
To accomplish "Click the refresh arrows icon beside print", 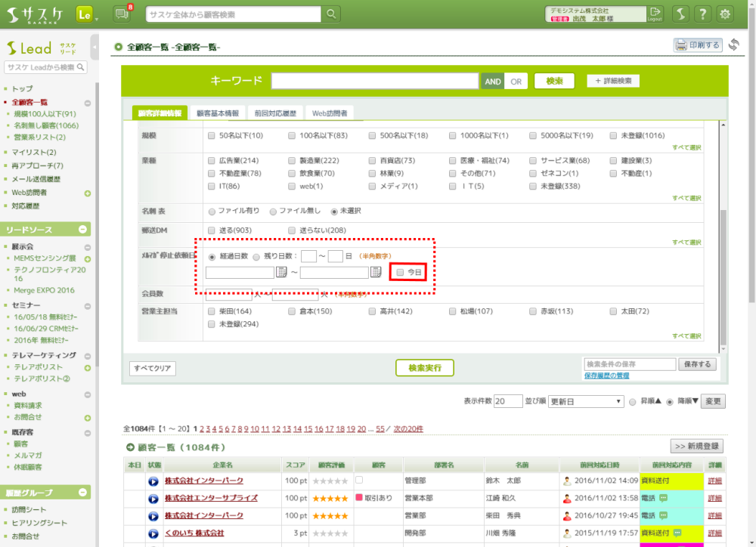I will (x=733, y=45).
